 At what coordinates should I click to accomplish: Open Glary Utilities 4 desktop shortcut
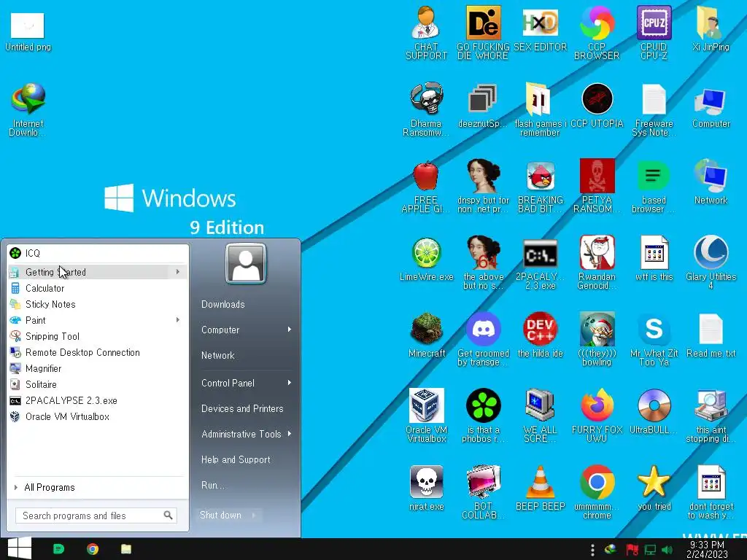711,262
